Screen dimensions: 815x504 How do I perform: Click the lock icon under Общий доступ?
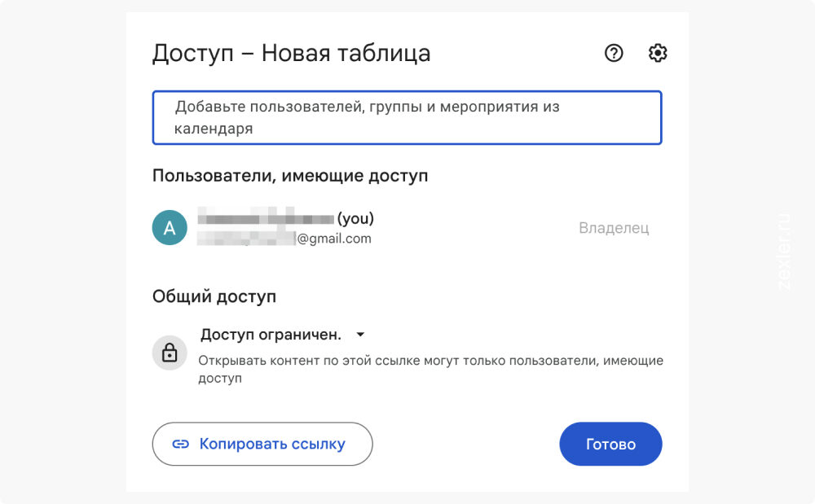[170, 353]
